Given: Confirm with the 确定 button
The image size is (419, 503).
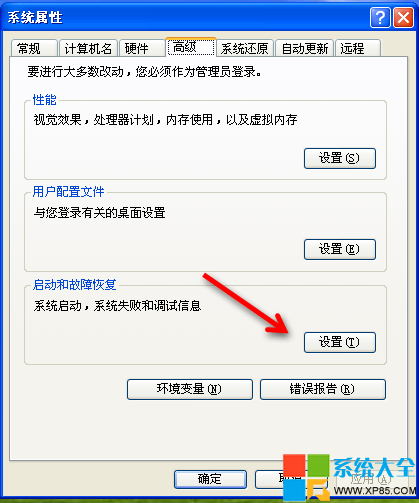Looking at the screenshot, I should click(x=210, y=479).
